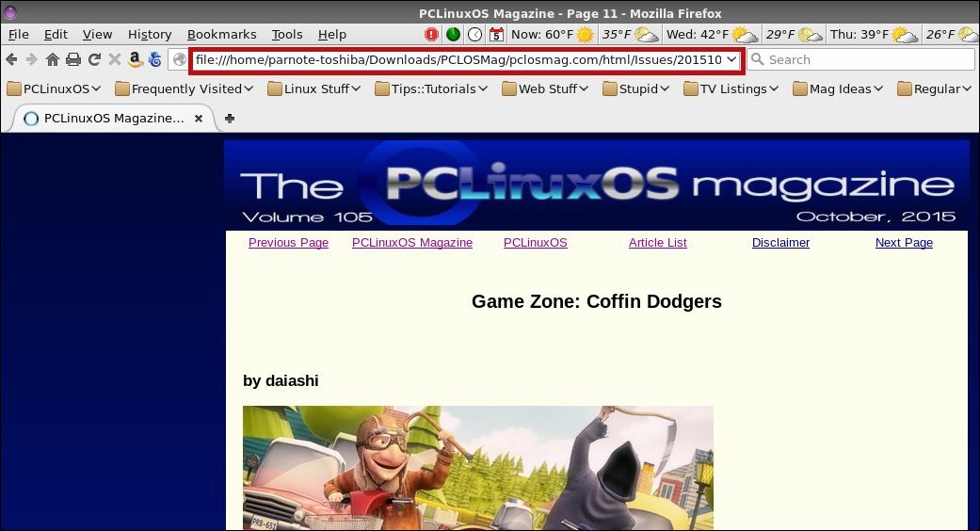Print the page using the printer icon

coord(73,59)
